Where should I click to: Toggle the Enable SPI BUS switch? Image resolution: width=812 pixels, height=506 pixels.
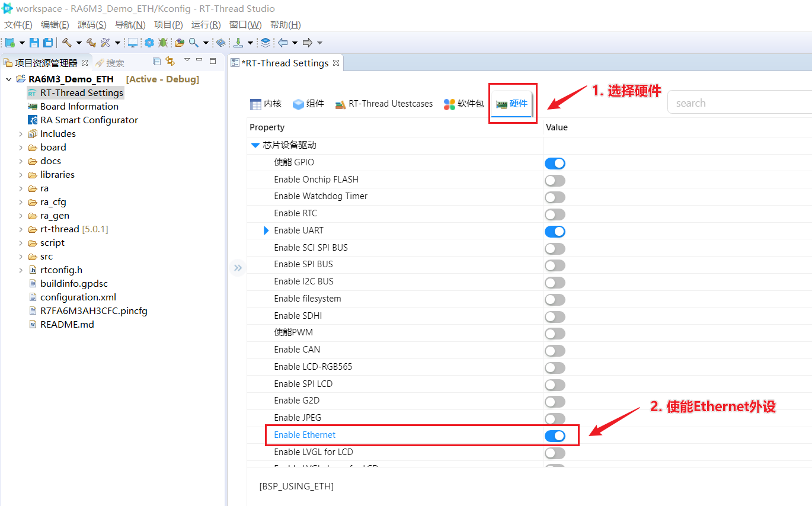coord(555,265)
